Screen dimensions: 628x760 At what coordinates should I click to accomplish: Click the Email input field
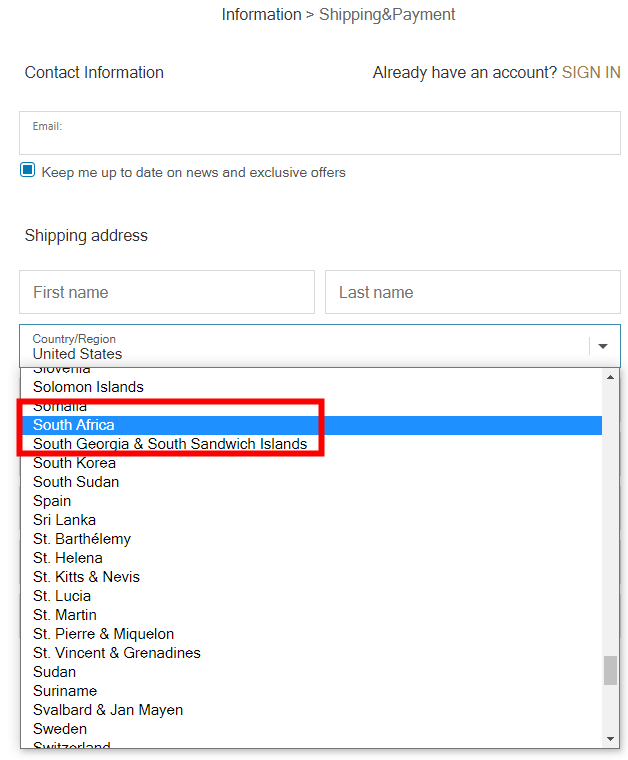[320, 134]
